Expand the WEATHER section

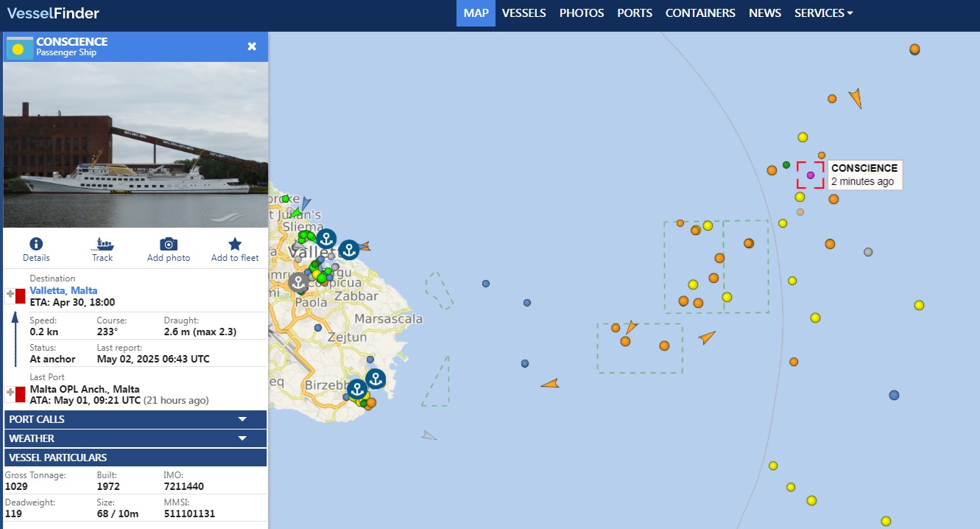[x=135, y=438]
